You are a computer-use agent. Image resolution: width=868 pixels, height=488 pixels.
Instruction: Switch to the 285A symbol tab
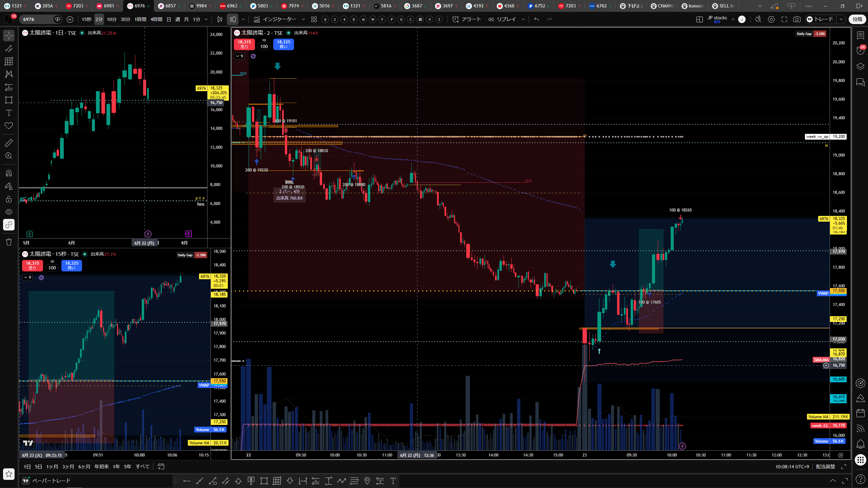(46, 6)
